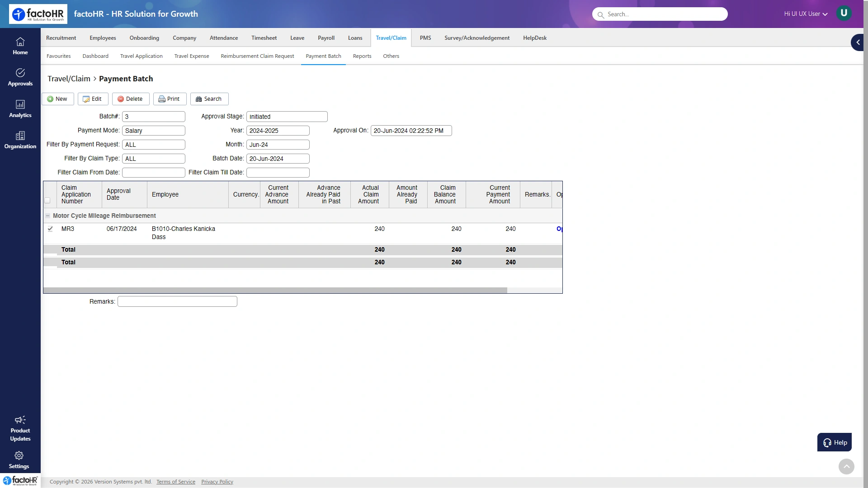Open the Survey/Acknowledgement menu
868x488 pixels.
(x=477, y=38)
